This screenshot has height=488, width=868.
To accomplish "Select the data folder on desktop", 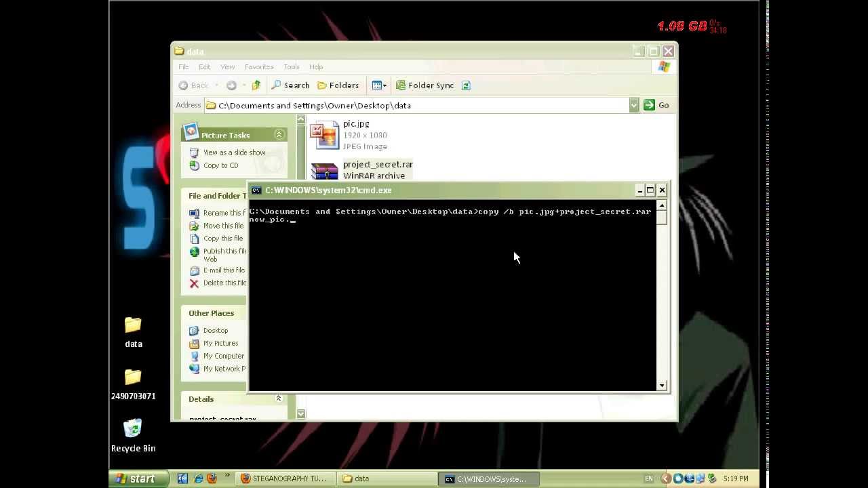I will click(134, 333).
